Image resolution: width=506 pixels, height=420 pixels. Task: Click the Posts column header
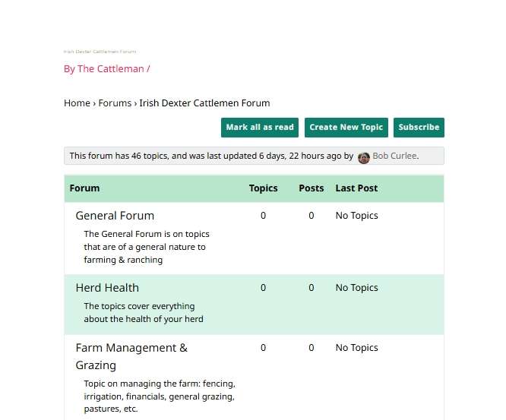click(311, 188)
